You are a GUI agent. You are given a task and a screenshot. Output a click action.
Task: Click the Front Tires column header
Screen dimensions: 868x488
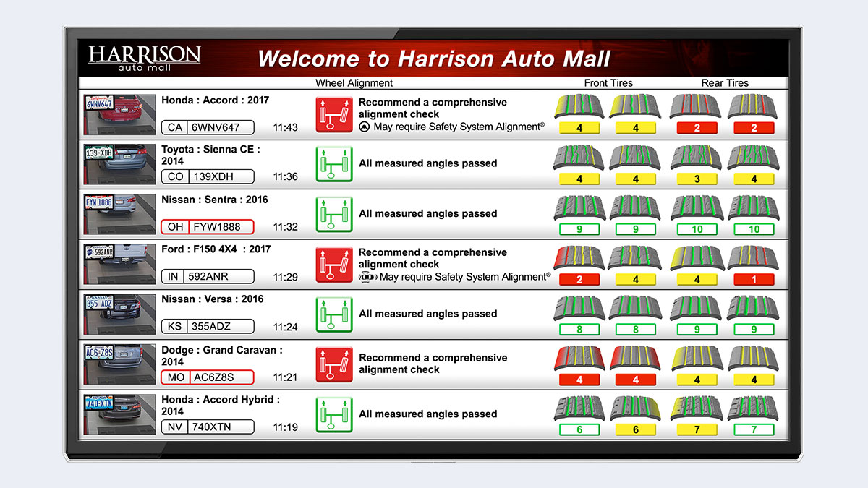click(608, 83)
